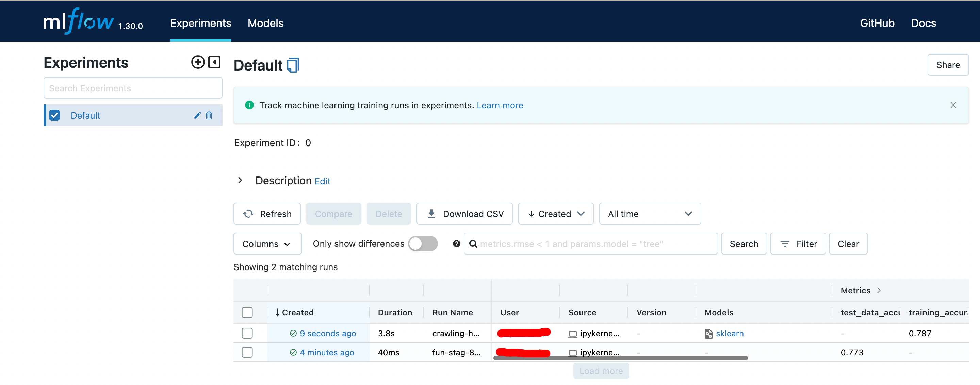
Task: Expand the Description section chevron
Action: 240,181
